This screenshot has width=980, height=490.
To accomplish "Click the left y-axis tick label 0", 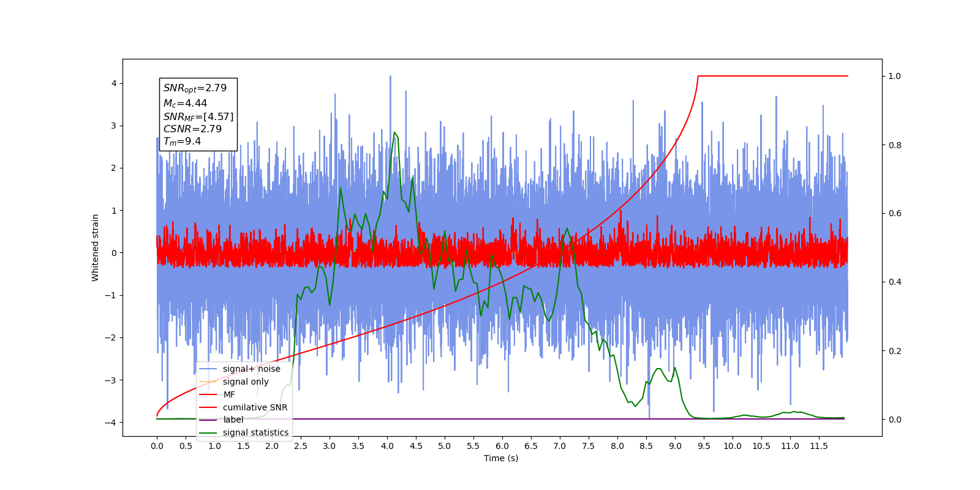I will point(114,253).
